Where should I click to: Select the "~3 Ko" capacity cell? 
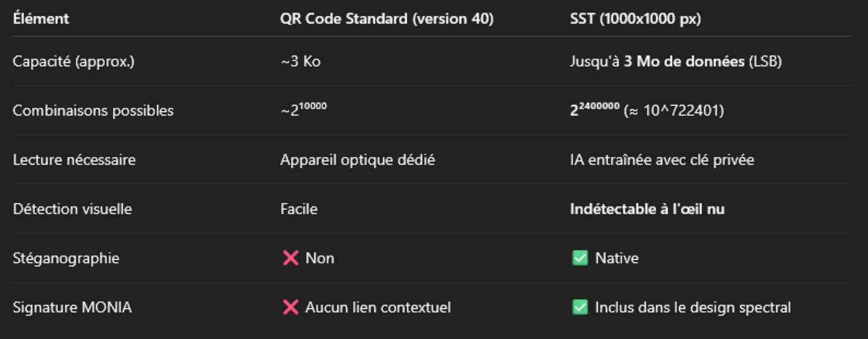[x=300, y=61]
